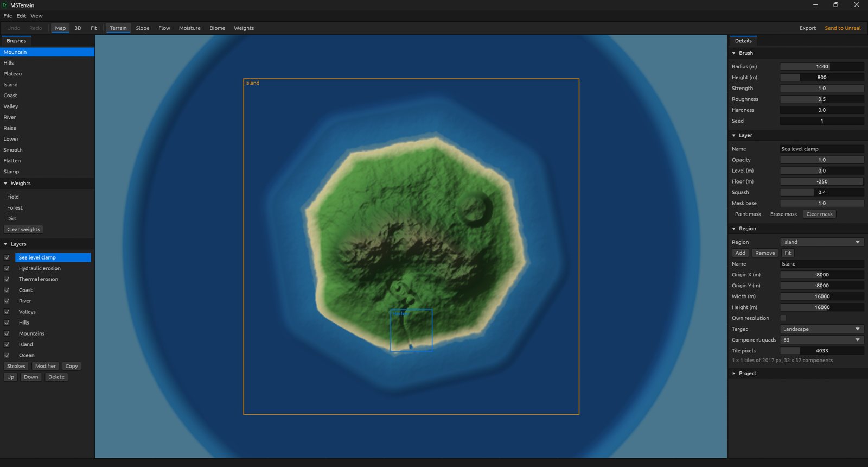This screenshot has height=467, width=868.
Task: Click the Origin X value field
Action: 822,275
